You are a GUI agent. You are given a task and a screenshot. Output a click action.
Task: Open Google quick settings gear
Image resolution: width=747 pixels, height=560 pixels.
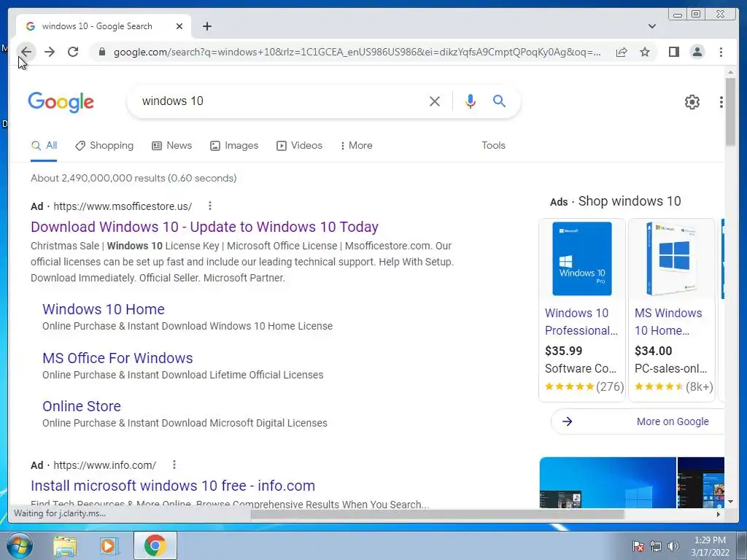coord(692,102)
